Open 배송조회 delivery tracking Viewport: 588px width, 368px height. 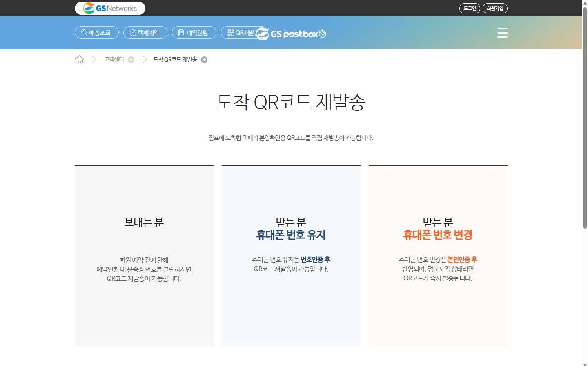(x=97, y=33)
